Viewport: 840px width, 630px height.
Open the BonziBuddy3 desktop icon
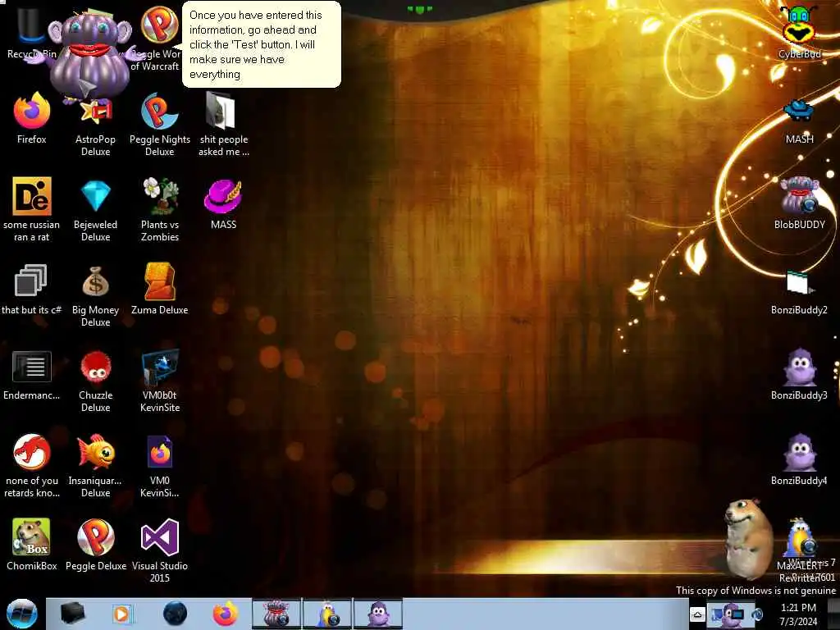click(799, 375)
